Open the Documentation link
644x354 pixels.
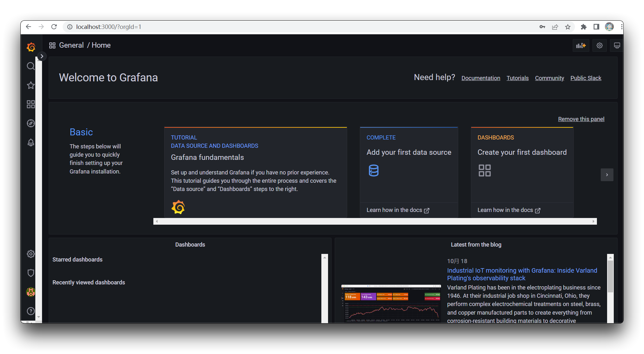[x=481, y=78]
